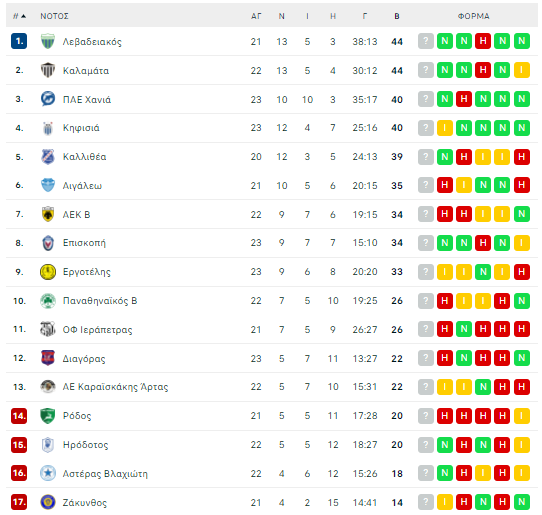Viewport: 542px width, 515px height.
Task: Click the ΝΟΤΟΣ group header
Action: [x=54, y=16]
